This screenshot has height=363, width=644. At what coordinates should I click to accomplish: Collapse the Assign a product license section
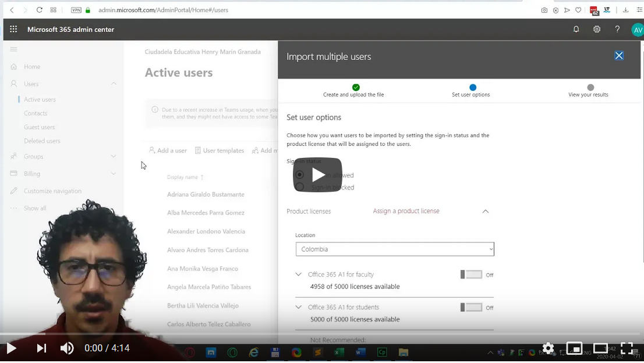(x=486, y=211)
